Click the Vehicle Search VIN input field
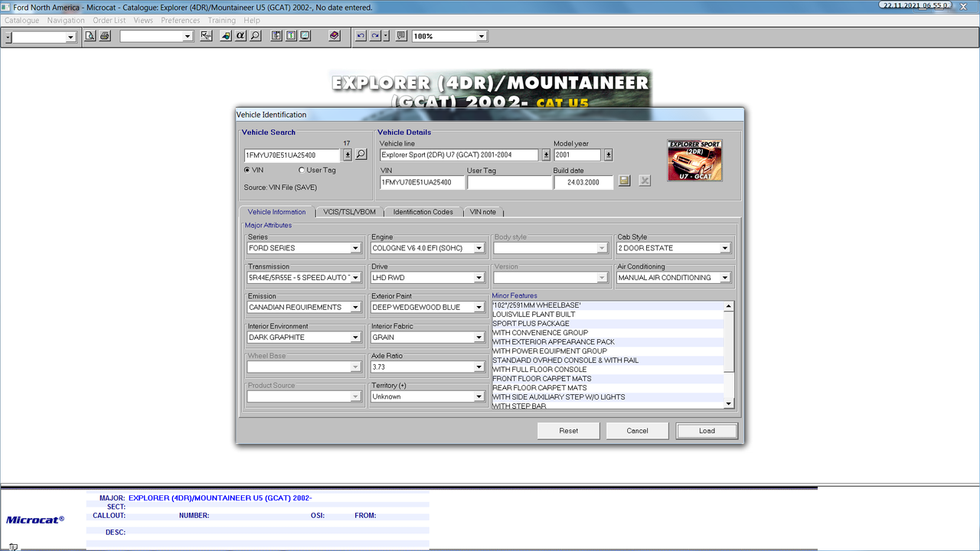Screen dimensions: 980x551 (292, 155)
